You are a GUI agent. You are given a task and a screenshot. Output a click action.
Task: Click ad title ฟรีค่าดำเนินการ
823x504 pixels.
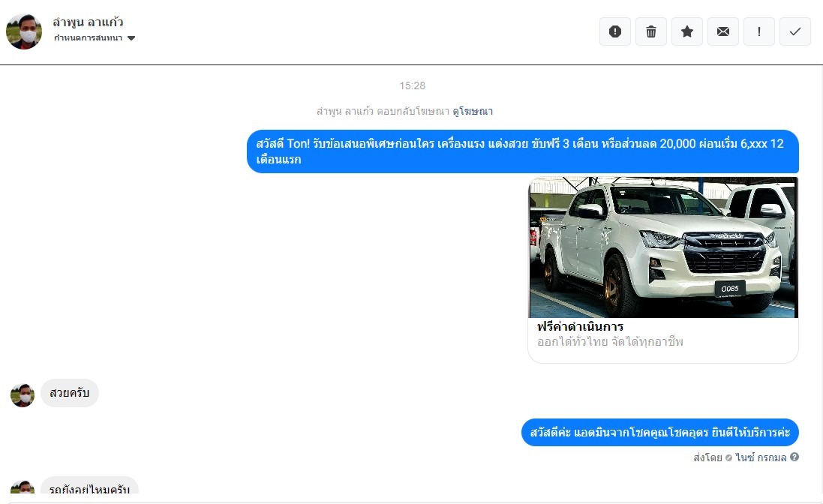580,326
